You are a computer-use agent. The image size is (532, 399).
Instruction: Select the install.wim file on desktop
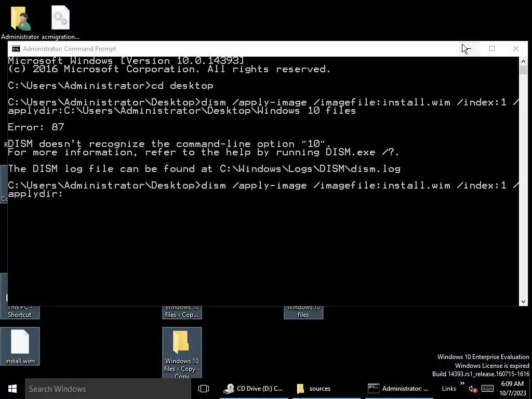(x=20, y=346)
